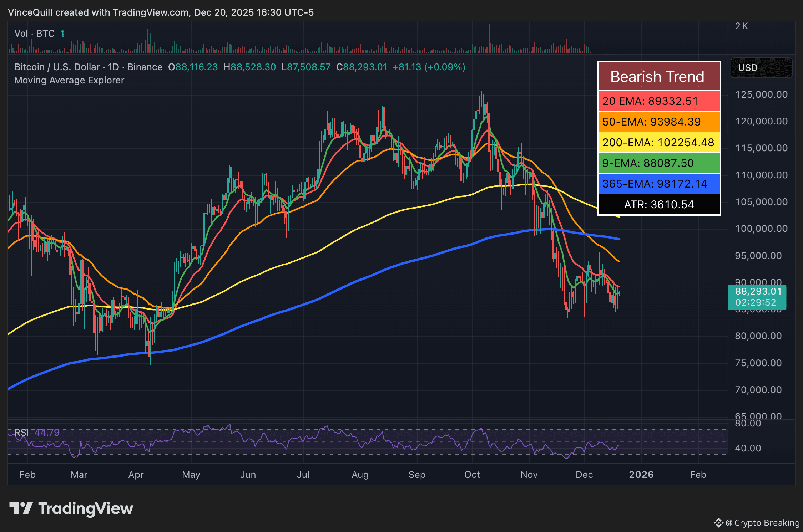
Task: Toggle the Moving Average Explorer indicator
Action: (69, 80)
